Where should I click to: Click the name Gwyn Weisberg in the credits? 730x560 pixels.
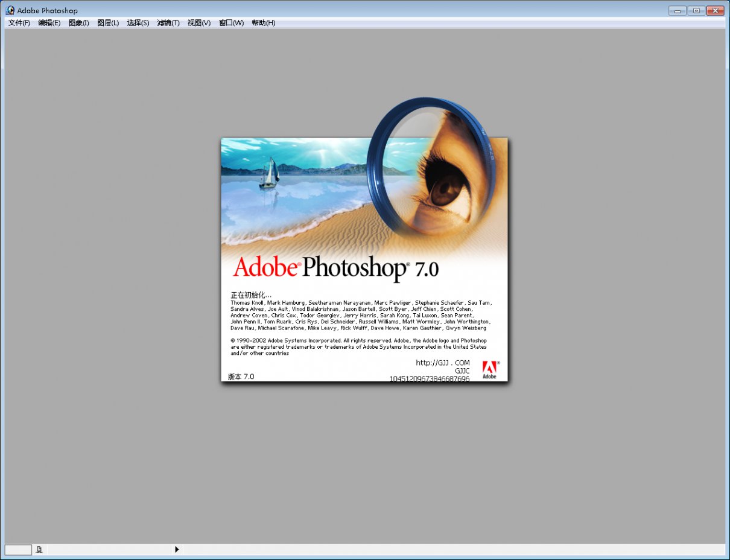tap(466, 328)
